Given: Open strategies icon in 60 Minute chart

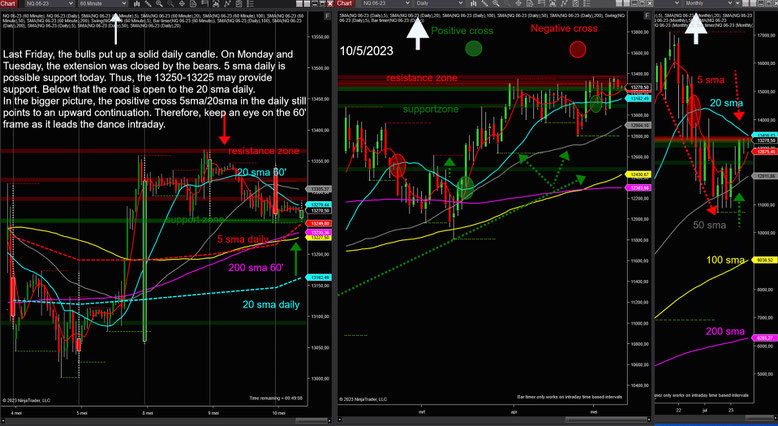Looking at the screenshot, I should [x=238, y=3].
